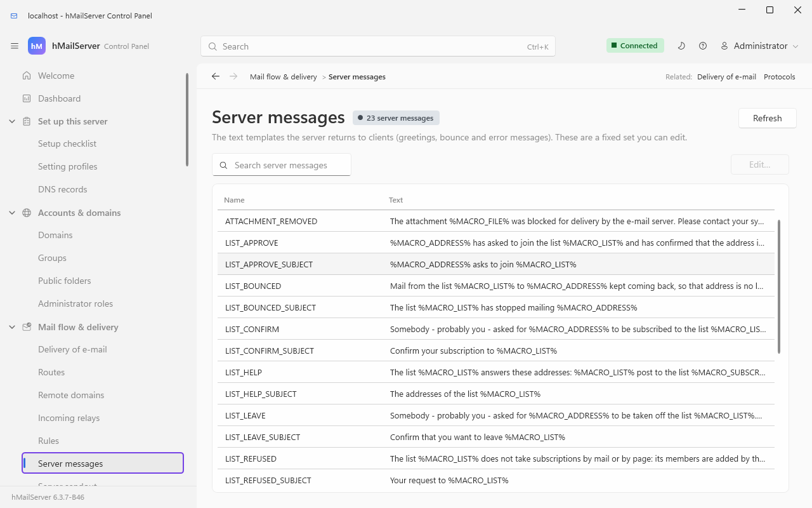The image size is (812, 508).
Task: Click the Set up this server clipboard icon
Action: 27,121
